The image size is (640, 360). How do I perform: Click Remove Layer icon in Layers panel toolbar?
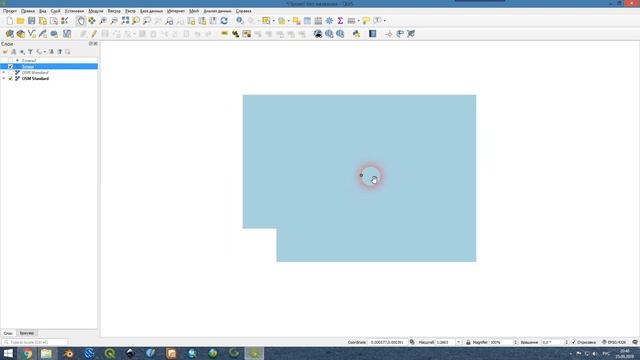pyautogui.click(x=68, y=52)
